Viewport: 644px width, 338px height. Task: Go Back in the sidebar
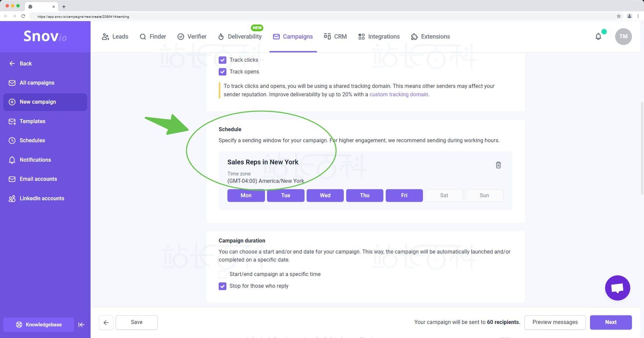[x=20, y=63]
